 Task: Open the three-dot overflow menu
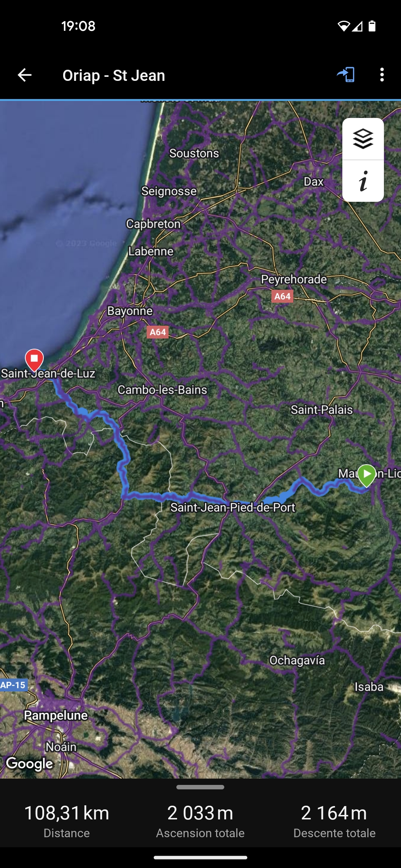(x=382, y=75)
